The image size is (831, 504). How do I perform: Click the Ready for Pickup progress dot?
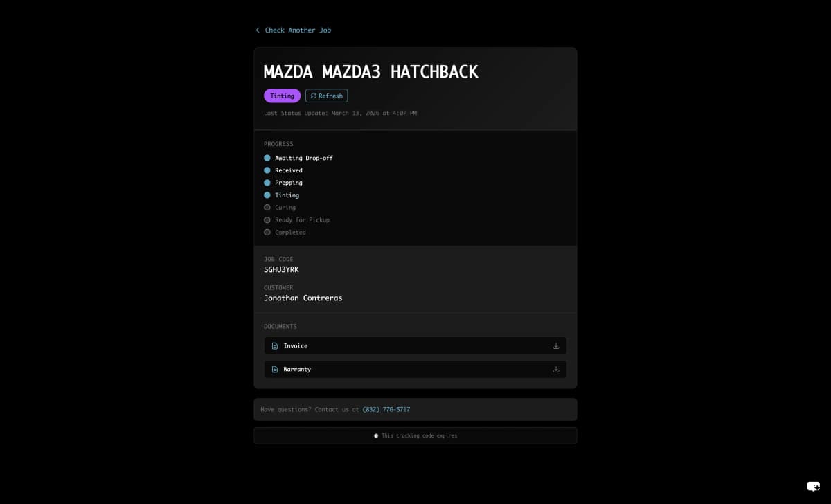click(267, 220)
